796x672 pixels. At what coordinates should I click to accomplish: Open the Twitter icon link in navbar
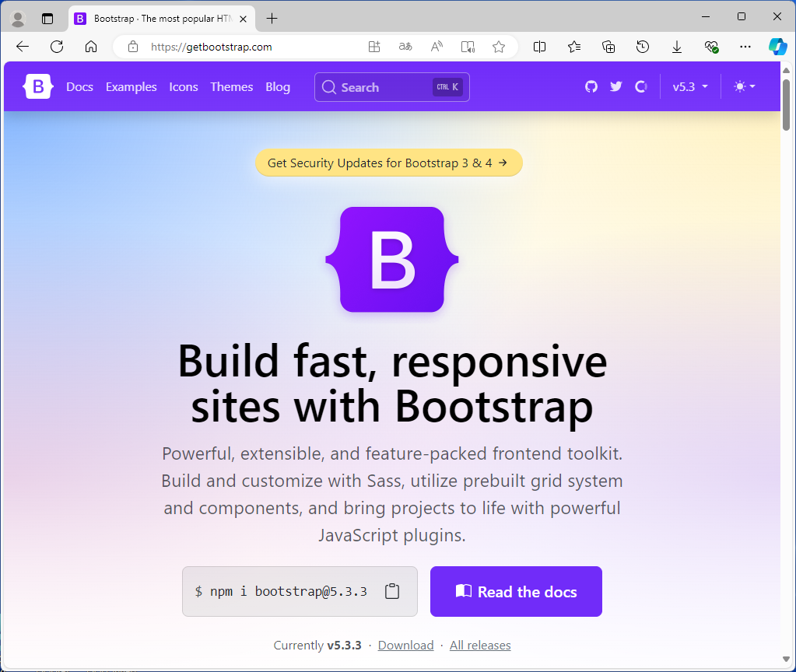tap(615, 87)
